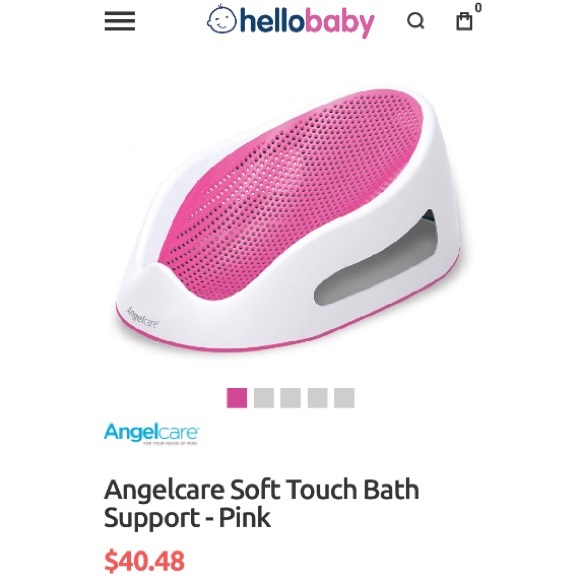This screenshot has width=580, height=580.
Task: Click the $40.48 price text
Action: (144, 561)
